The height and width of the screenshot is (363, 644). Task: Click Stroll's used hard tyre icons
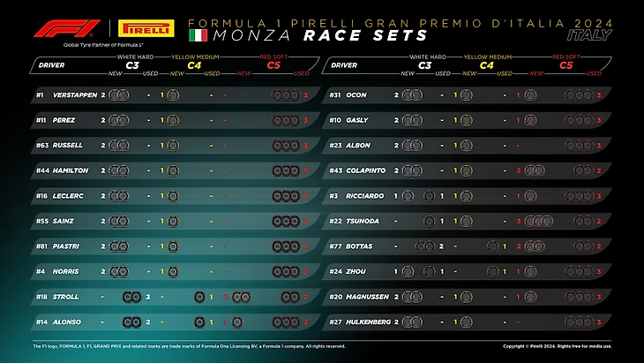(131, 297)
